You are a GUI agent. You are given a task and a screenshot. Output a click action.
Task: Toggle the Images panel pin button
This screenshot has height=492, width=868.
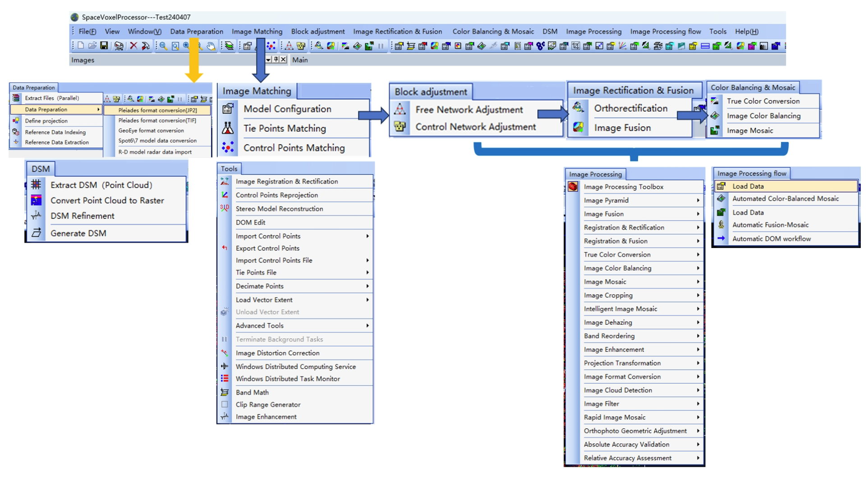tap(276, 60)
